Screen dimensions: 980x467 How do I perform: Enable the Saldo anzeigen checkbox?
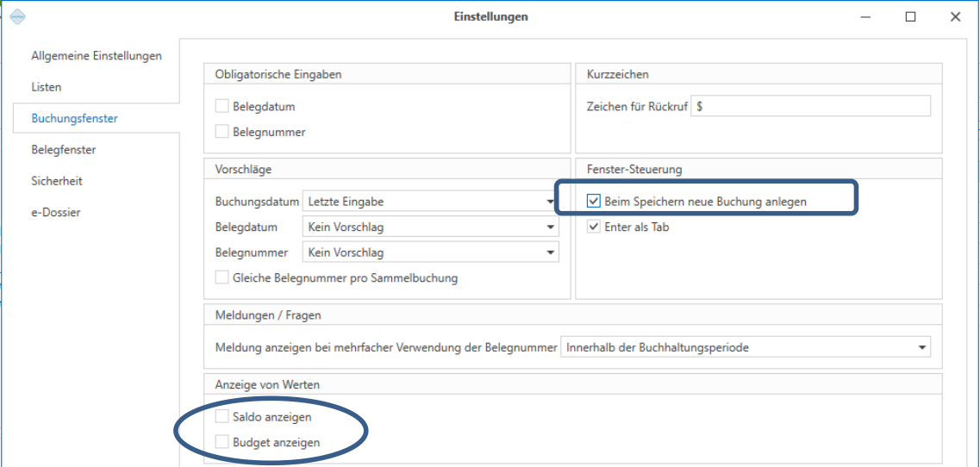tap(222, 416)
